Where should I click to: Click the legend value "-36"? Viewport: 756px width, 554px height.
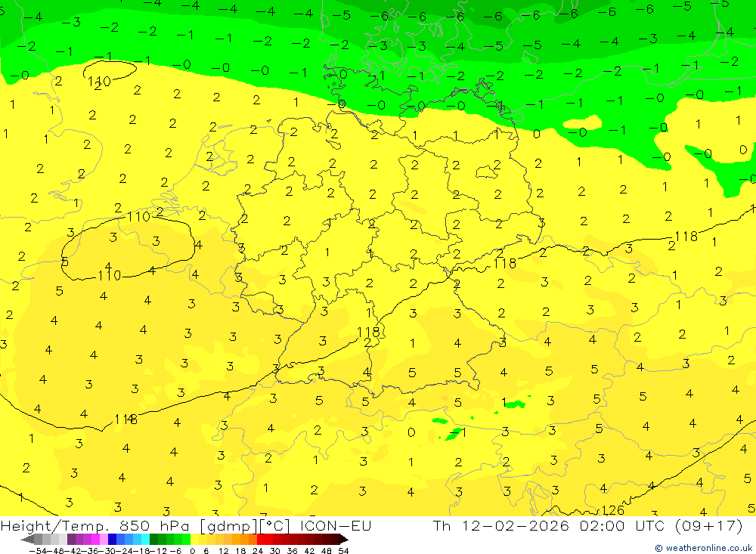(x=90, y=551)
